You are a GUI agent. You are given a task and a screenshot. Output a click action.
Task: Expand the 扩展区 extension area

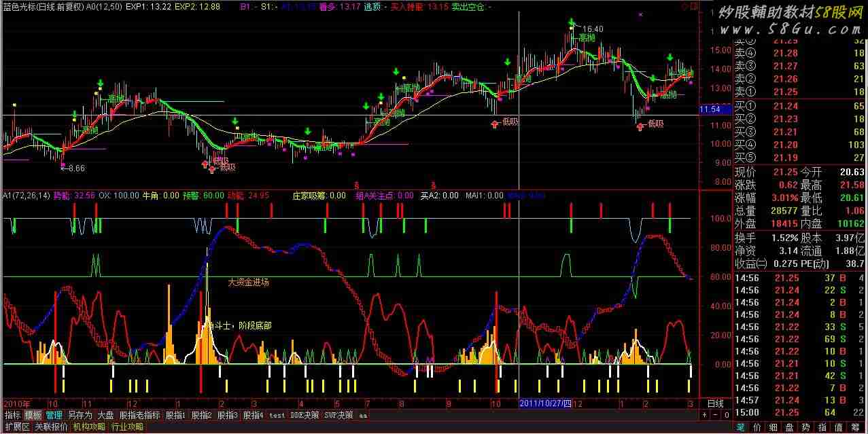[x=16, y=427]
